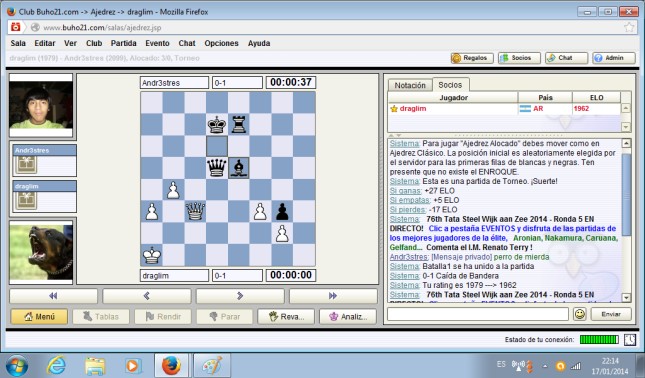The width and height of the screenshot is (645, 378).
Task: Click chat scrollbar down arrow
Action: click(626, 297)
